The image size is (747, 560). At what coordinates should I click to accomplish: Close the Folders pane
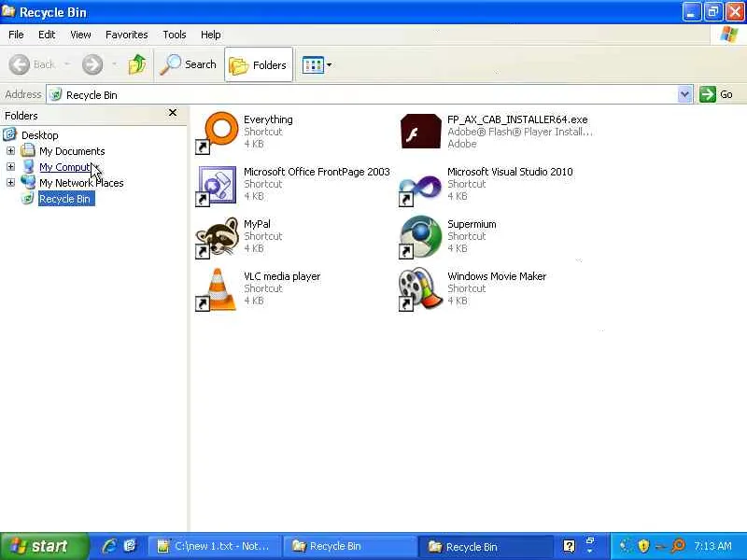coord(173,113)
